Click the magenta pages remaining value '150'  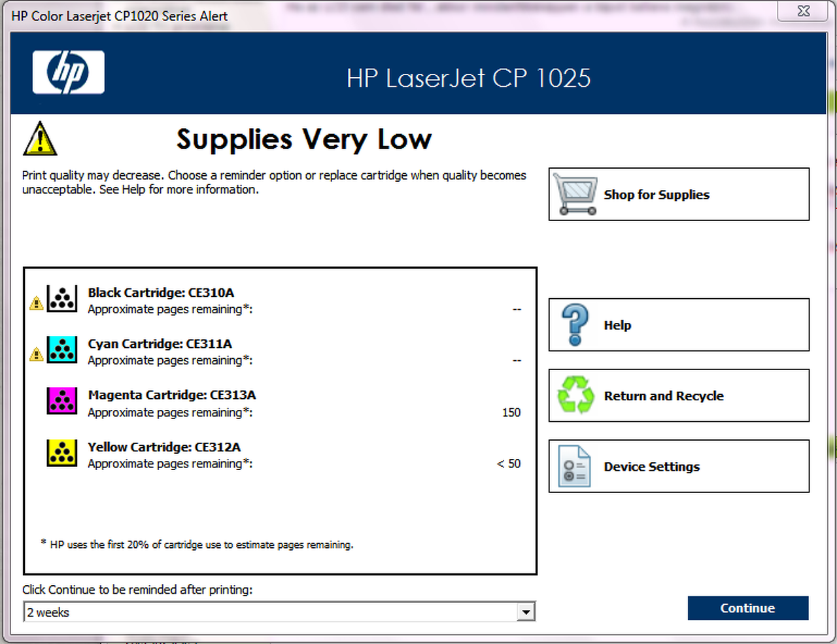[x=511, y=413]
